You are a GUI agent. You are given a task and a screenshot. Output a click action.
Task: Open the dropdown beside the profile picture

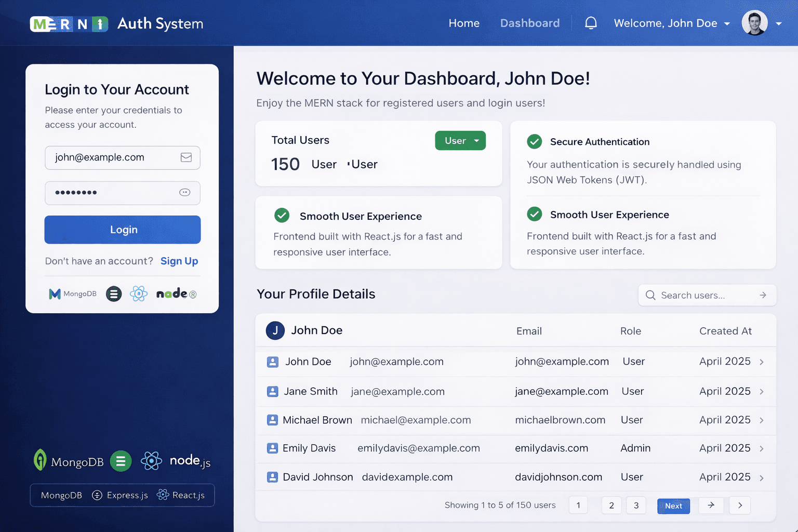coord(778,23)
